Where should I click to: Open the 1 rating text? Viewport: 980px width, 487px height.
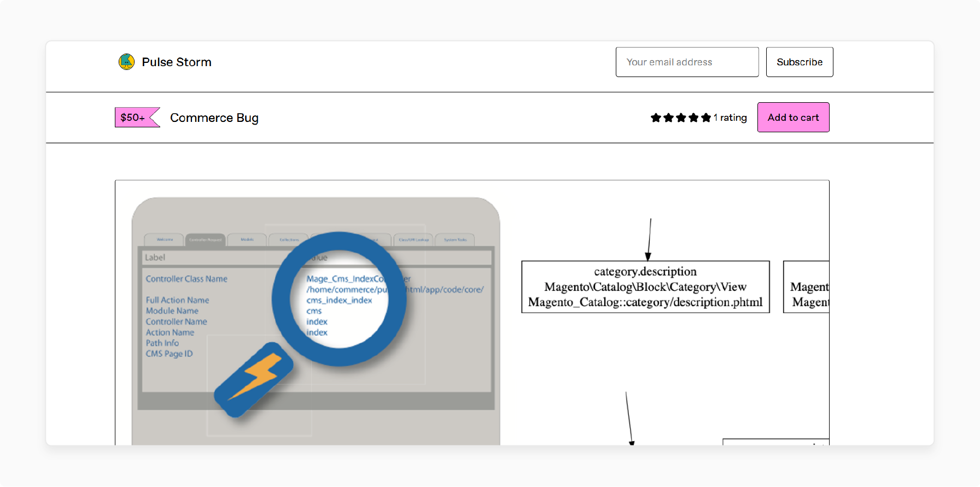(x=730, y=118)
